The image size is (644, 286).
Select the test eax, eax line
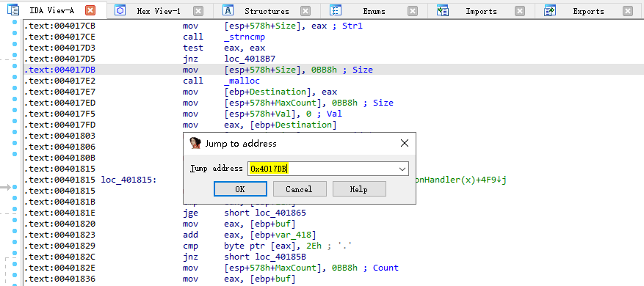[224, 48]
